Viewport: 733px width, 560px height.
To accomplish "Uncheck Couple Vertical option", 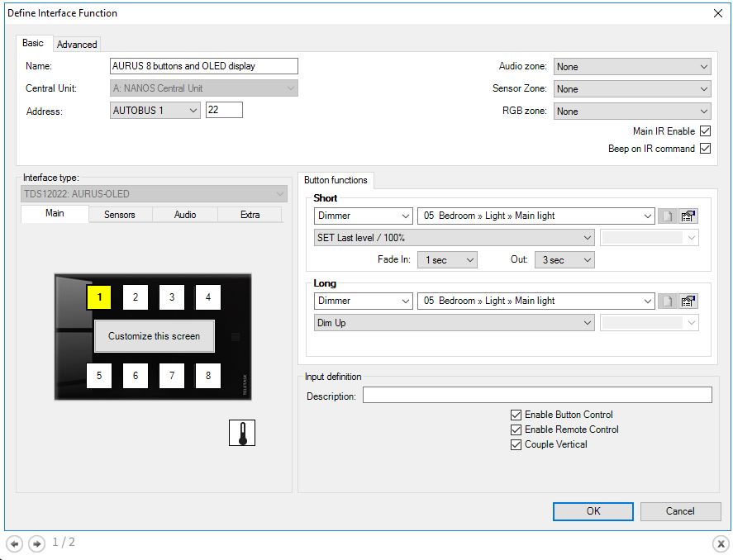I will [516, 444].
